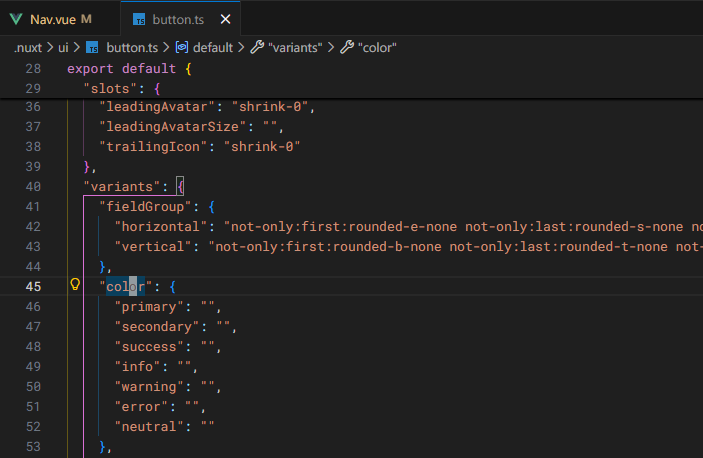This screenshot has height=458, width=703.
Task: Close the button.ts editor tab
Action: click(226, 19)
